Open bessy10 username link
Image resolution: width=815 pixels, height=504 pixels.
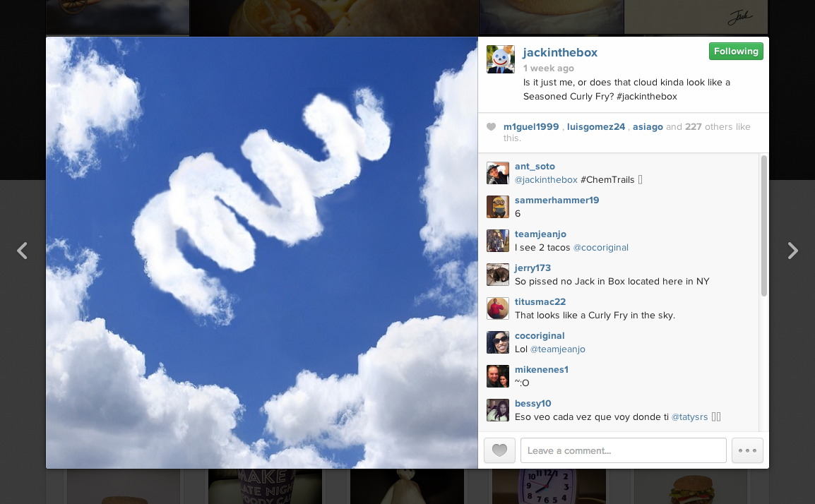point(533,403)
